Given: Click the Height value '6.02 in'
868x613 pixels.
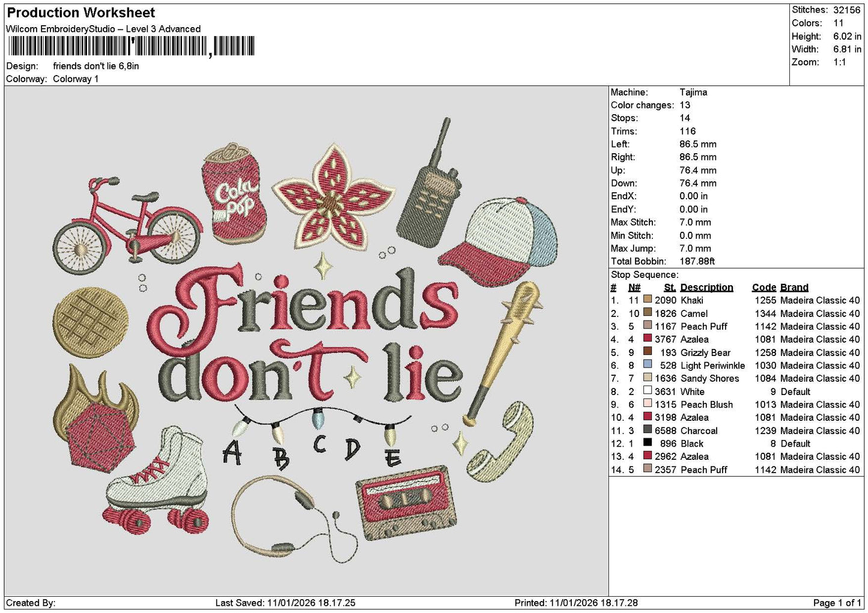Looking at the screenshot, I should click(847, 36).
